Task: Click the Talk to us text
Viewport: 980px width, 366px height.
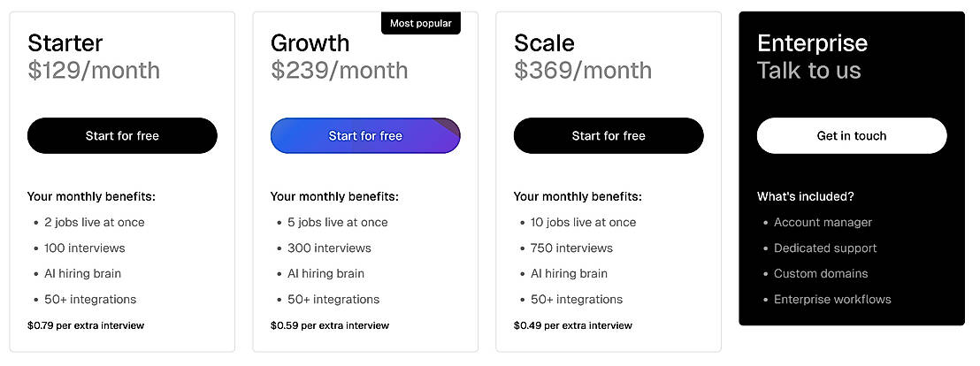Action: 808,71
